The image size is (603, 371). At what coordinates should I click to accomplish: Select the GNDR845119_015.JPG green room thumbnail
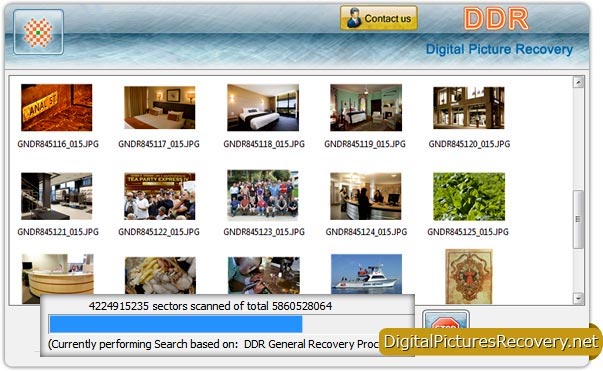pos(366,108)
